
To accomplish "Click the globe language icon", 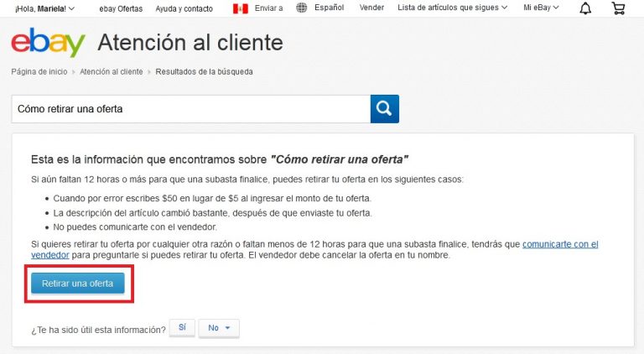I will point(302,8).
